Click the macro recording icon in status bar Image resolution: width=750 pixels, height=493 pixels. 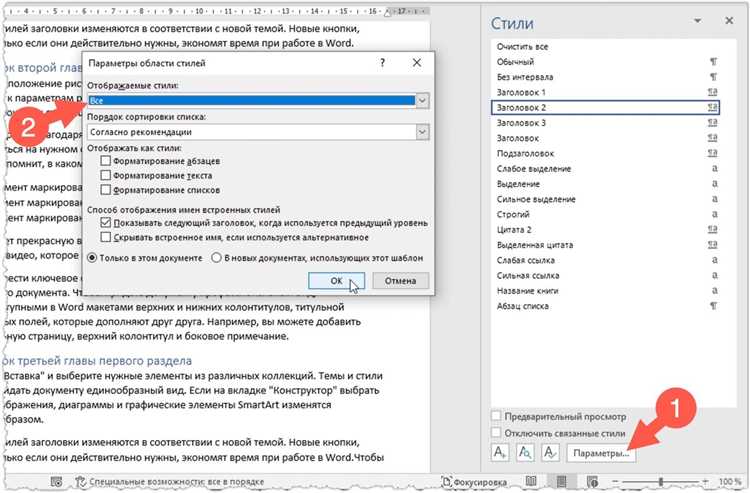pos(56,482)
